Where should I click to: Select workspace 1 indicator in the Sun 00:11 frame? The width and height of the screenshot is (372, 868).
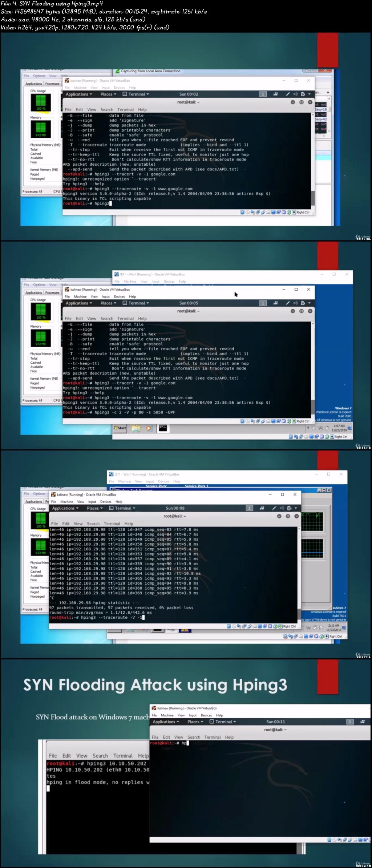[350, 722]
